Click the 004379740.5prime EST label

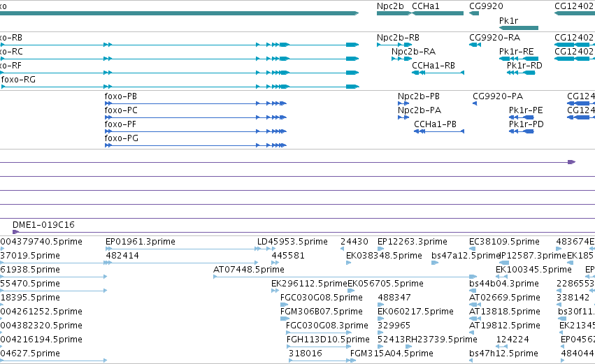pos(41,242)
